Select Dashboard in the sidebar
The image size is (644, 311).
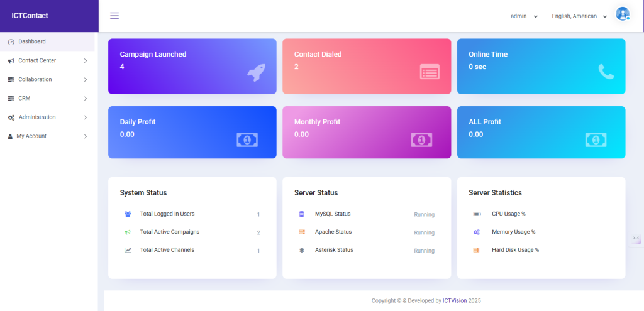coord(31,41)
